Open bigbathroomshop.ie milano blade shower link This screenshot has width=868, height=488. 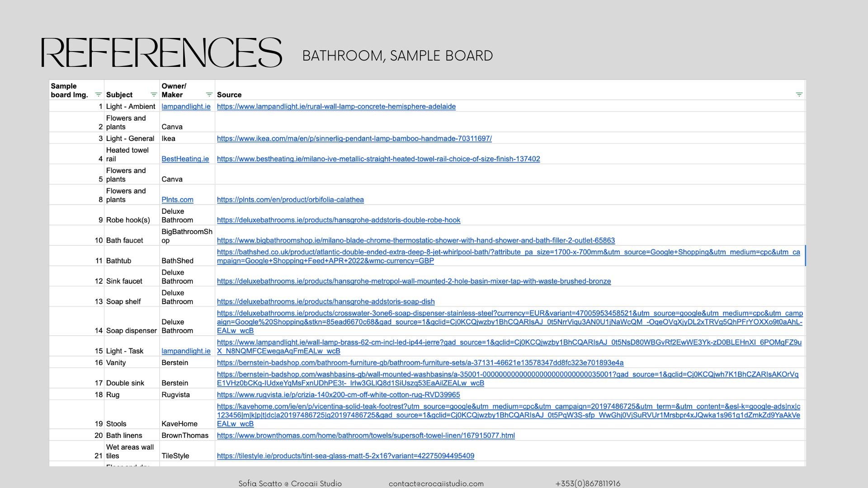[x=415, y=240]
